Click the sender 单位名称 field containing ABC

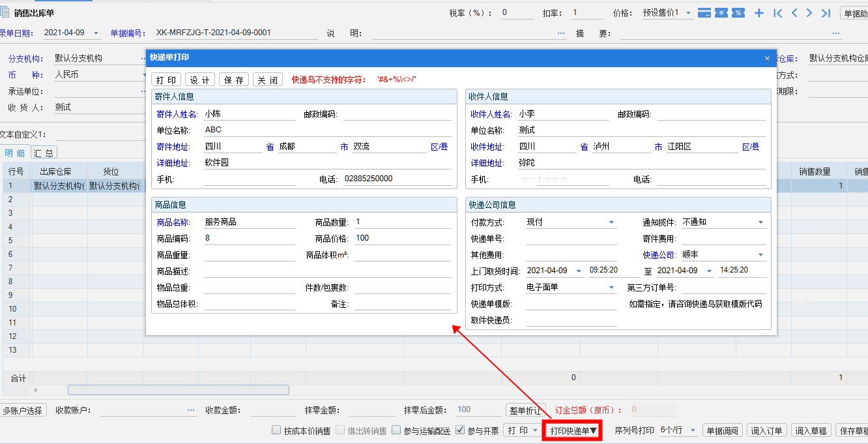click(327, 130)
